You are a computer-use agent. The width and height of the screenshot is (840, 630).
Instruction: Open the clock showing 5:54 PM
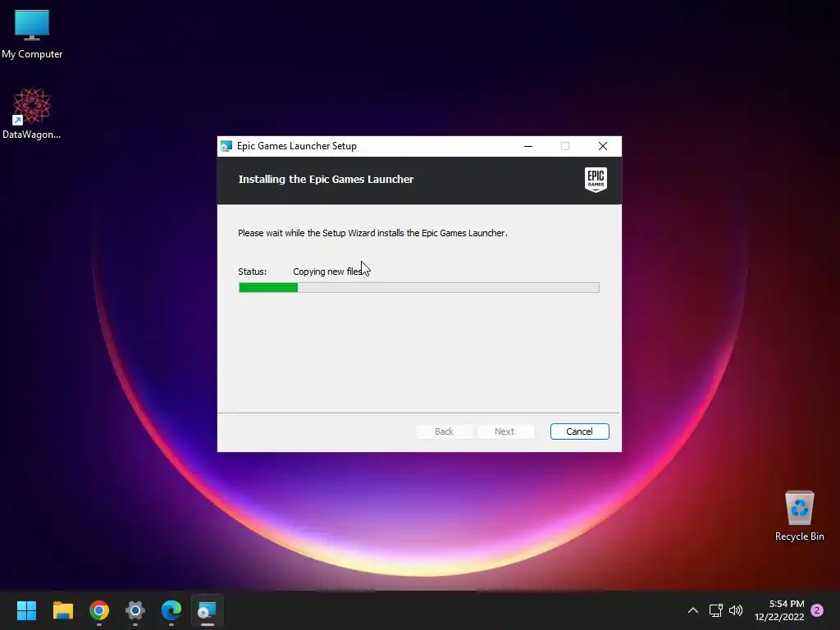pos(779,610)
